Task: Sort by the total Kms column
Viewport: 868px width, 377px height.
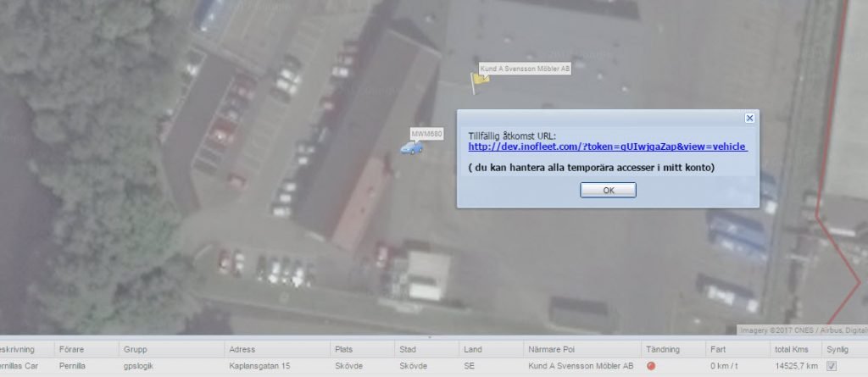Action: [791, 349]
